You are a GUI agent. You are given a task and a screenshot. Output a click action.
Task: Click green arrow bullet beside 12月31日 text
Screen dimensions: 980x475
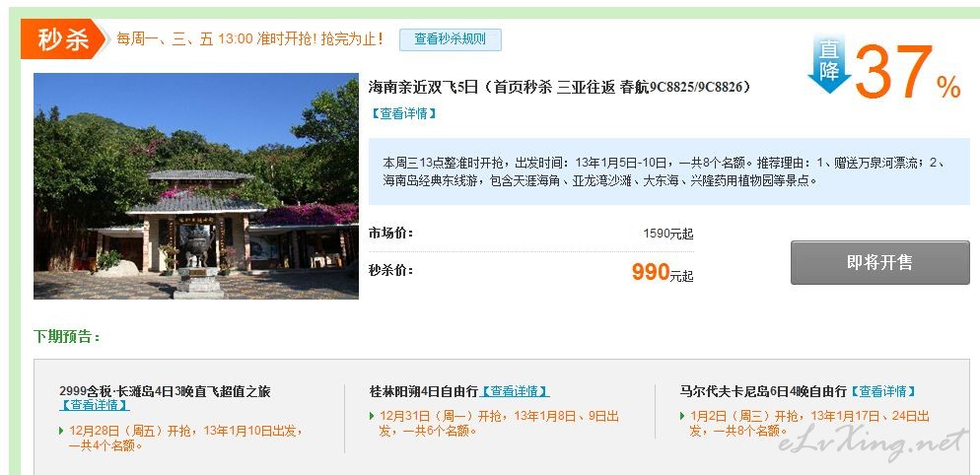click(x=372, y=416)
